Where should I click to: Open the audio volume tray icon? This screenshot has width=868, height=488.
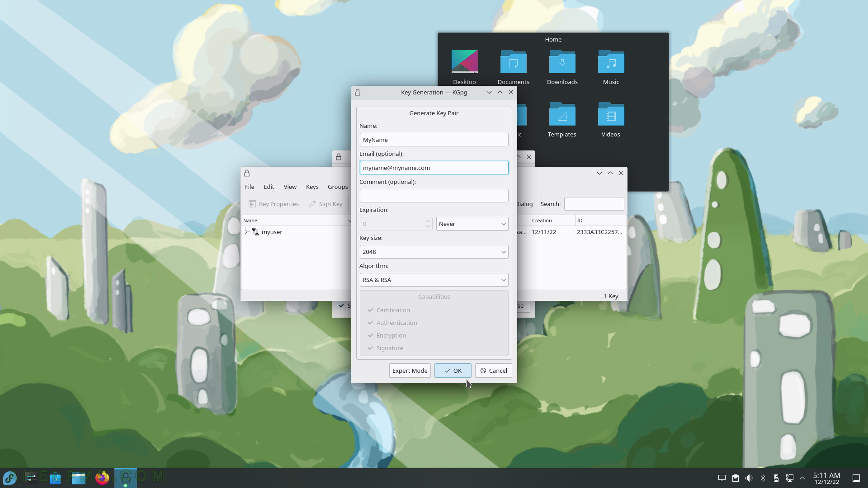(749, 478)
